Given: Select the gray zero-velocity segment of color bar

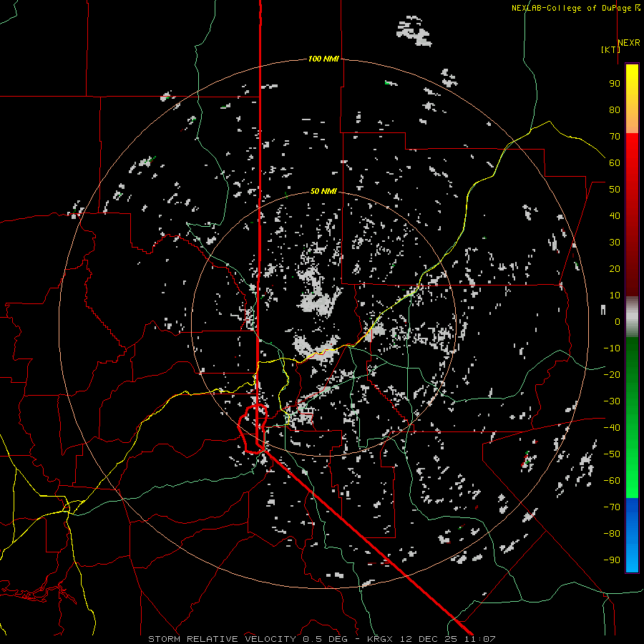Looking at the screenshot, I should (x=632, y=317).
